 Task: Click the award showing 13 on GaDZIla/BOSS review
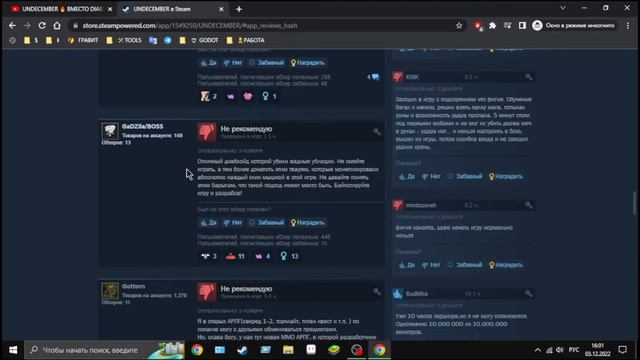pyautogui.click(x=289, y=256)
